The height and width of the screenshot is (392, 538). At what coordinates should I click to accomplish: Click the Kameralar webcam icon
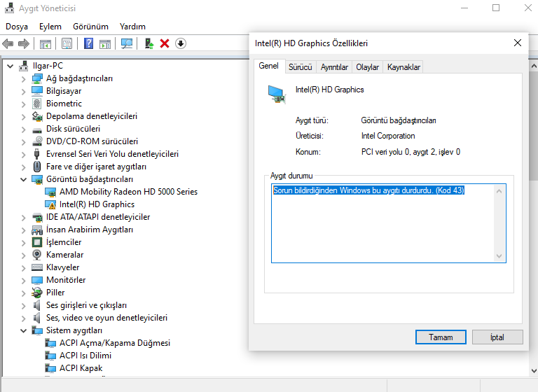[x=36, y=255]
